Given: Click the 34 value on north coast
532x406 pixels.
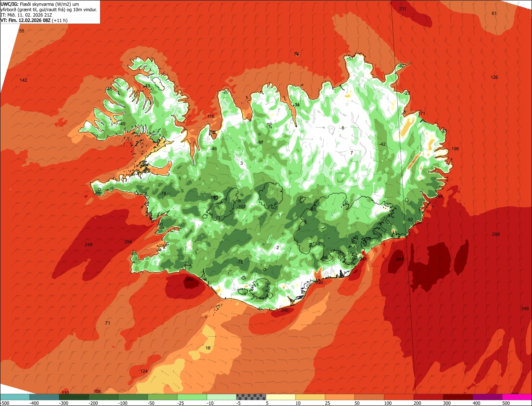Looking at the screenshot, I should (x=297, y=105).
